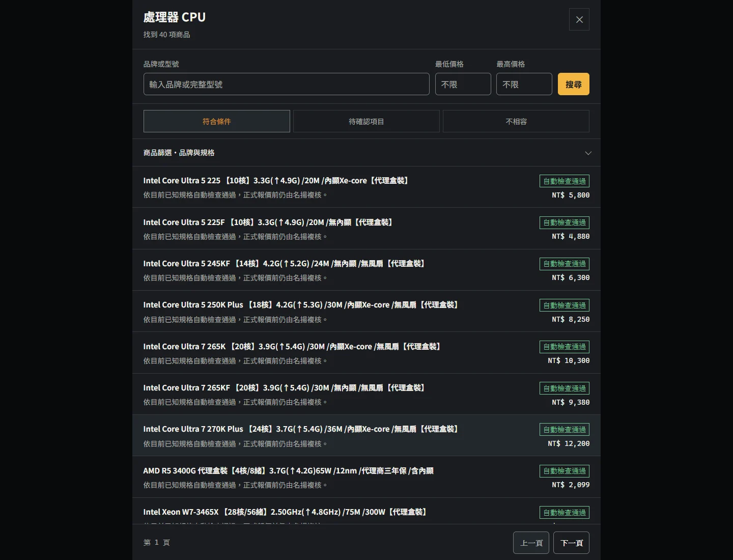Choose Intel Core Ultra 7 265KF product
The image size is (733, 560).
(x=366, y=394)
